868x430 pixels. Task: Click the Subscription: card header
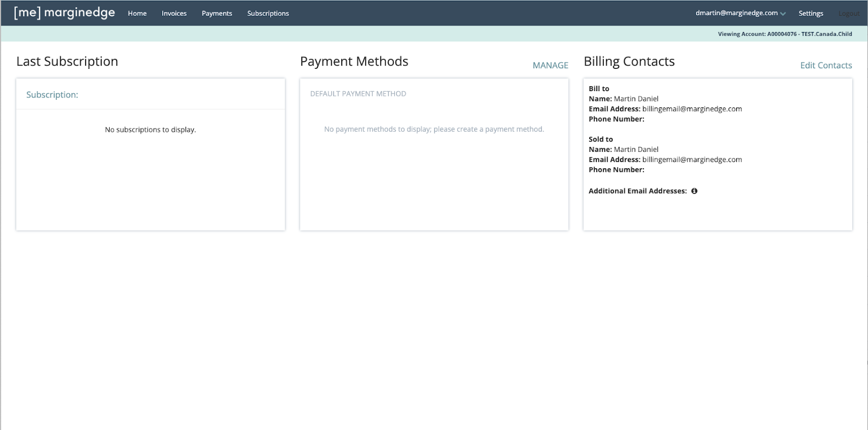52,94
